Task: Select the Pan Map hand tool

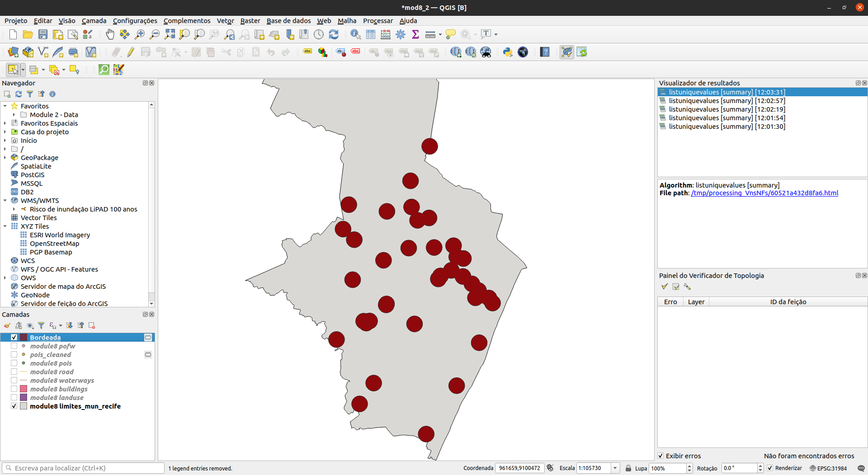Action: click(110, 34)
